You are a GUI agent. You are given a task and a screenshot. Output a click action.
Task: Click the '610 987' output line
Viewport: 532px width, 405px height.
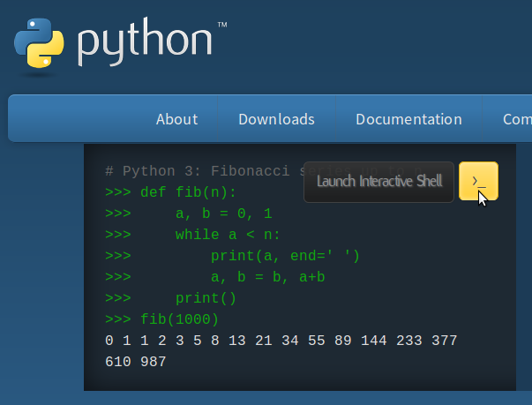tap(136, 362)
